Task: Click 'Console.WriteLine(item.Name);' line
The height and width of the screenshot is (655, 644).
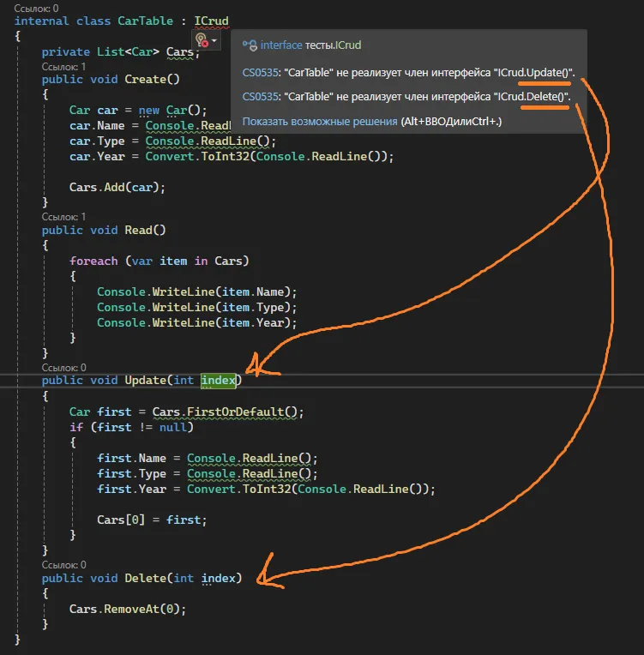Action: coord(197,292)
